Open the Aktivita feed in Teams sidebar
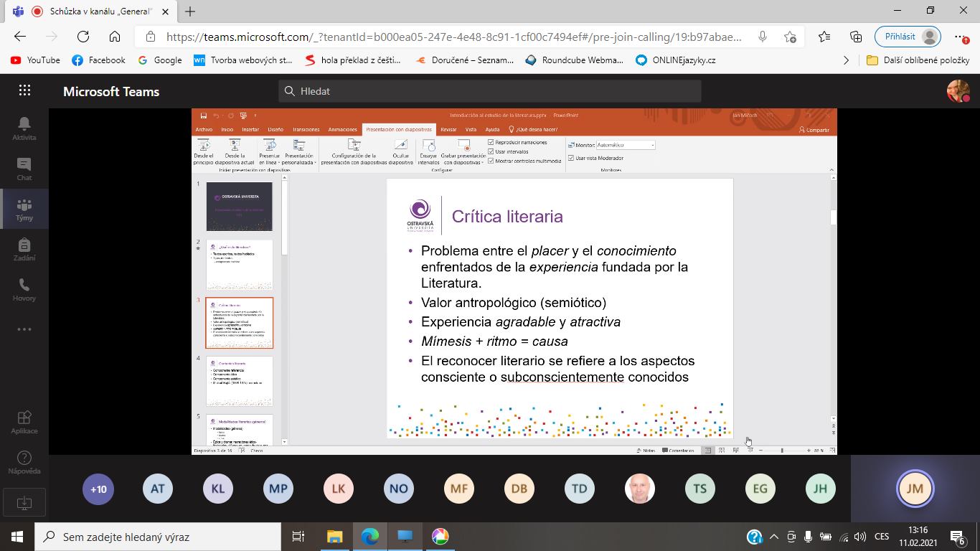This screenshot has height=551, width=980. 24,128
